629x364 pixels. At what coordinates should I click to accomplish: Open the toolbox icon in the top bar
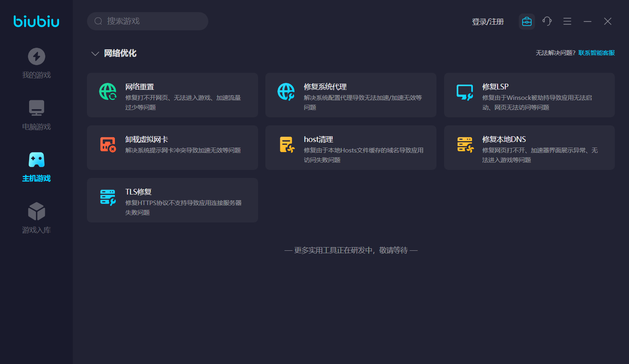527,21
